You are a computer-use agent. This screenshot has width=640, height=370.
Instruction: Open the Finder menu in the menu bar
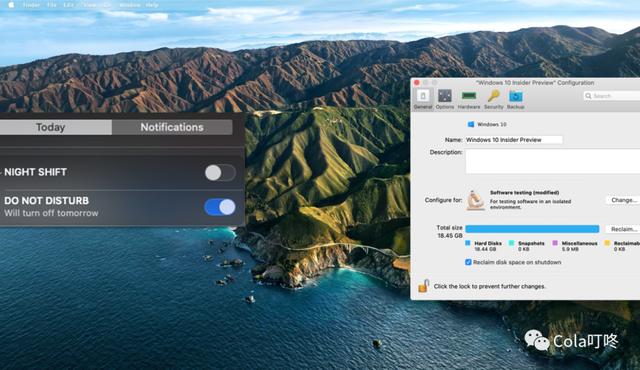[x=31, y=5]
